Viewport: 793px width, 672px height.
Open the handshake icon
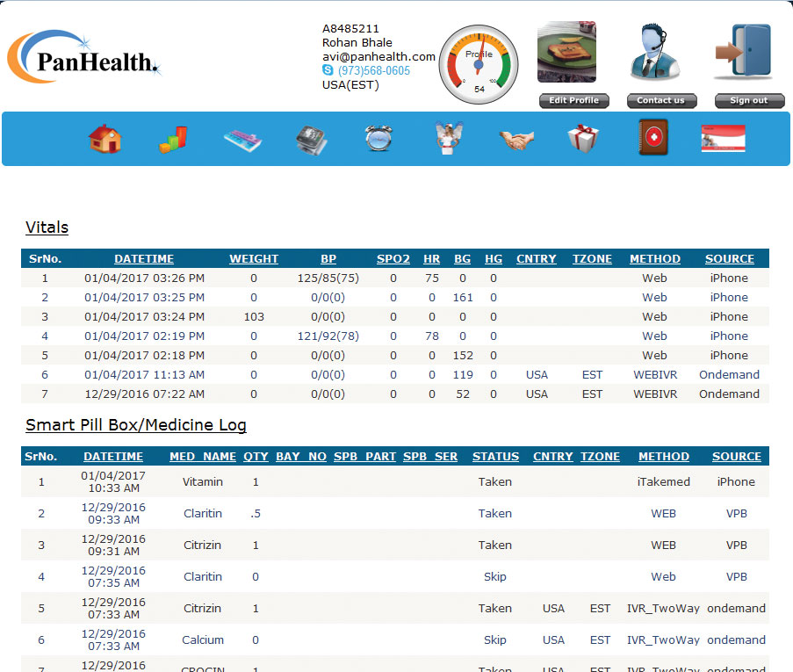[x=516, y=139]
